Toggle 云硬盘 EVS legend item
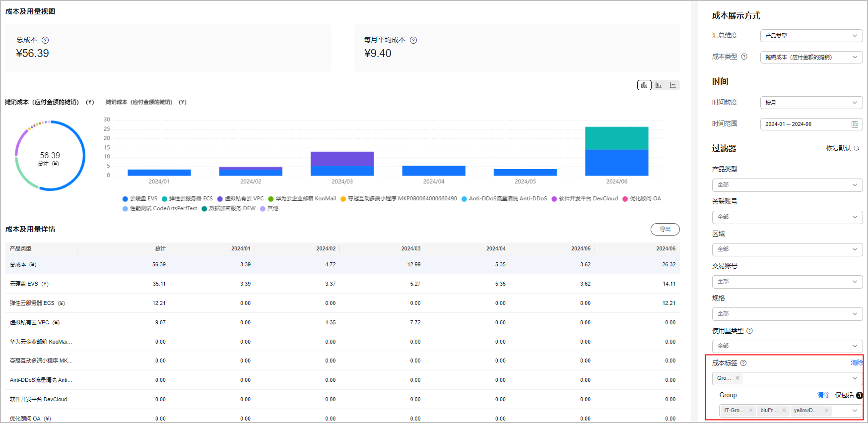Viewport: 868px width, 423px height. click(140, 198)
